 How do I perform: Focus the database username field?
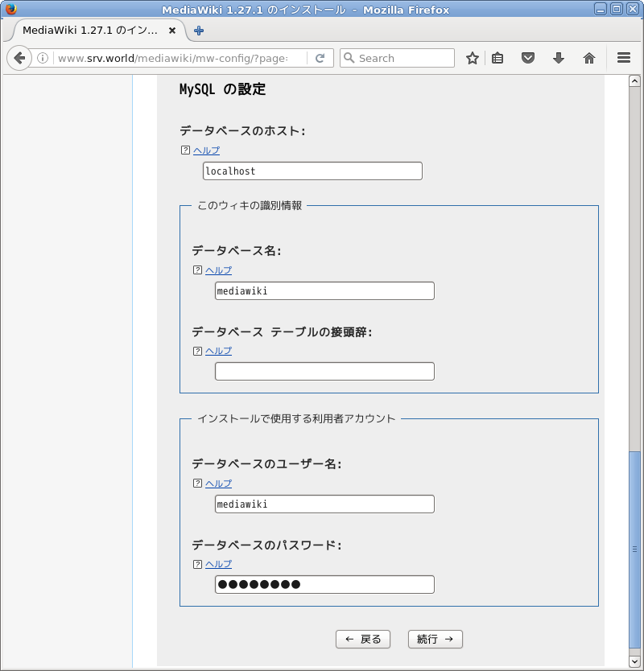[324, 504]
